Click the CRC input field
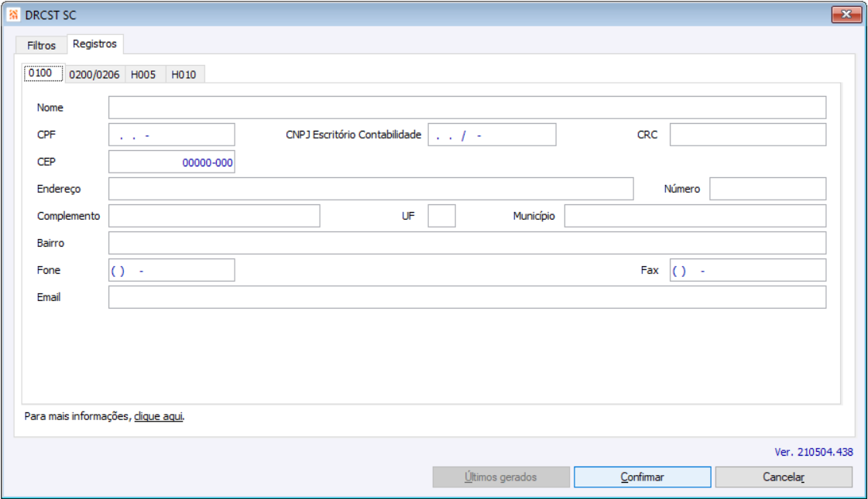 [748, 135]
